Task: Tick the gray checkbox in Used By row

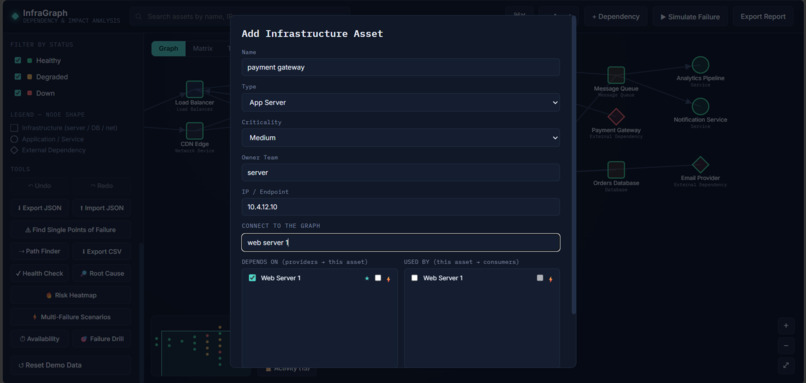Action: [x=540, y=278]
